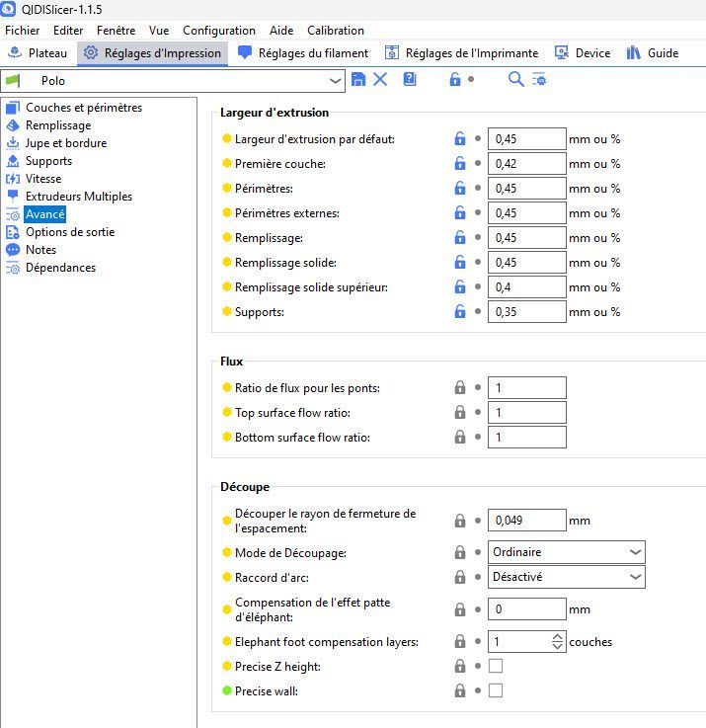Click unlock icon for Périmètres externes
This screenshot has height=728, width=706.
click(459, 212)
